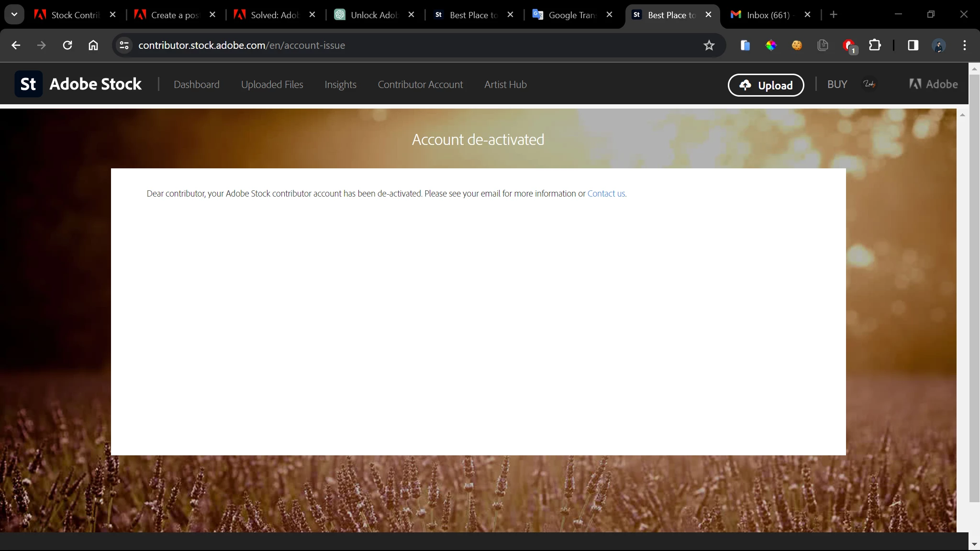The width and height of the screenshot is (980, 551).
Task: Open the Insights navigation item
Action: 340,85
